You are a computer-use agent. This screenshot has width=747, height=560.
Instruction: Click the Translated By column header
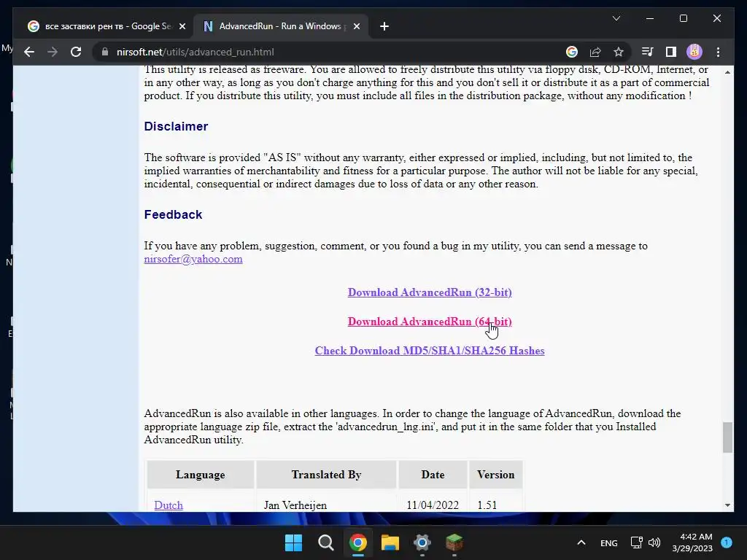(326, 474)
